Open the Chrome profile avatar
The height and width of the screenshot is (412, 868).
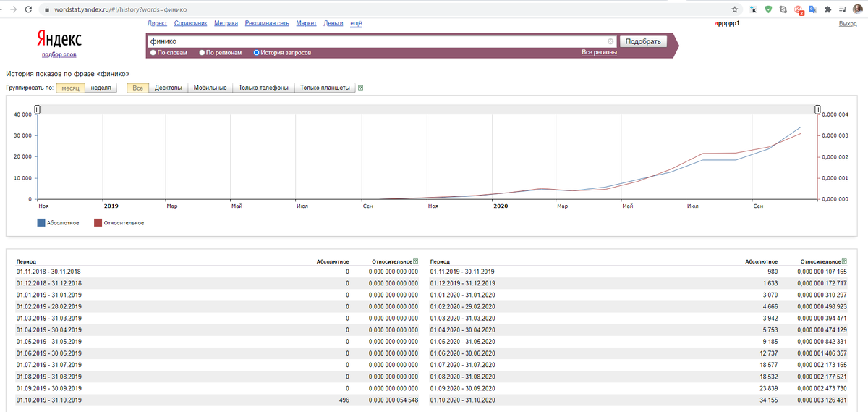[x=858, y=9]
